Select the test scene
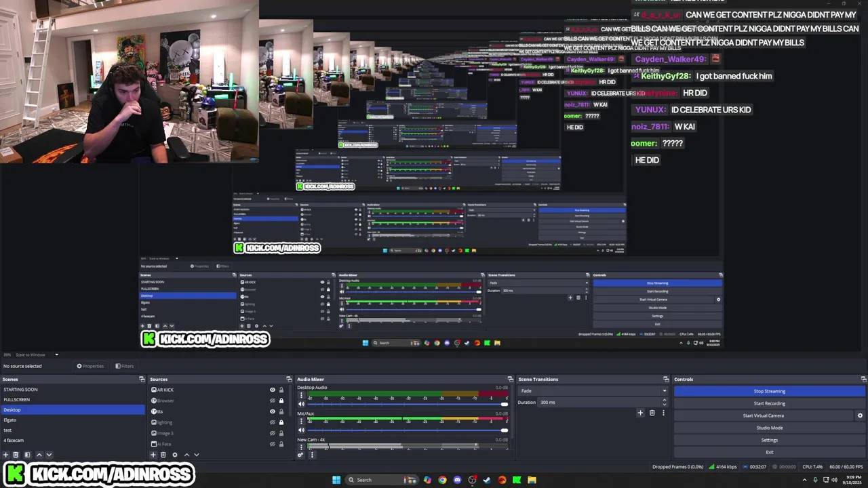The width and height of the screenshot is (868, 488). point(73,430)
